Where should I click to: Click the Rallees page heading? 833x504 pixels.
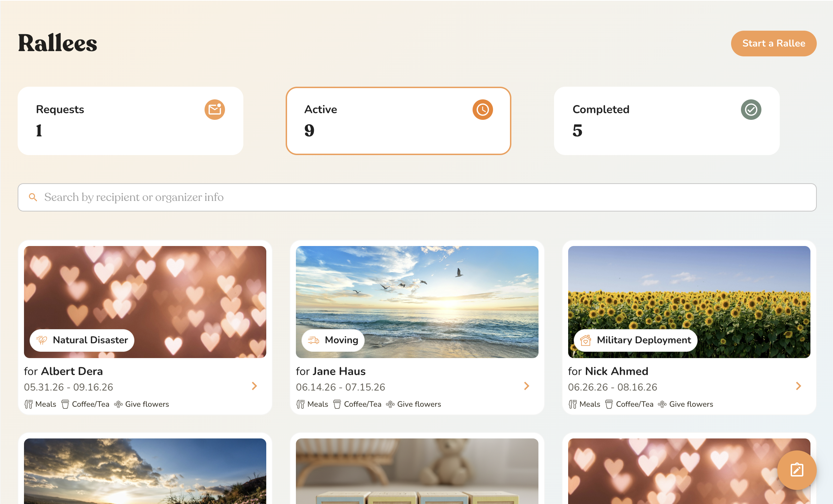(x=57, y=43)
